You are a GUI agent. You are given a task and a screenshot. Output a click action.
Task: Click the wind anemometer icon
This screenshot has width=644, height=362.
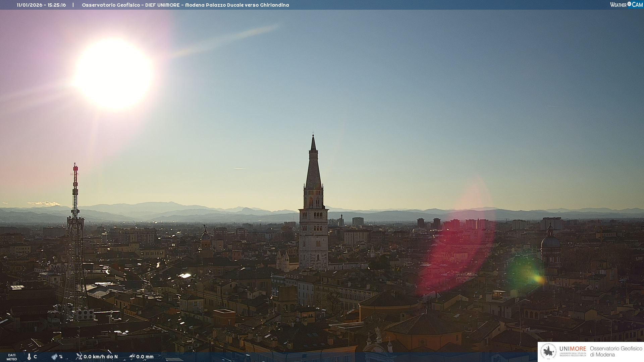click(79, 356)
